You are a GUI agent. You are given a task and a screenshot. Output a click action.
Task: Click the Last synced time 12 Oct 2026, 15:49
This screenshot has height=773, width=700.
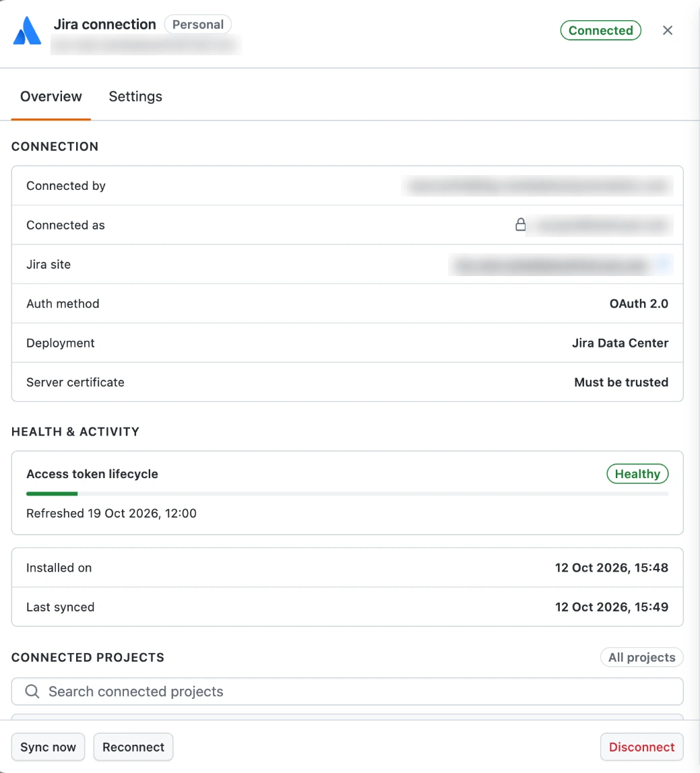(x=611, y=607)
